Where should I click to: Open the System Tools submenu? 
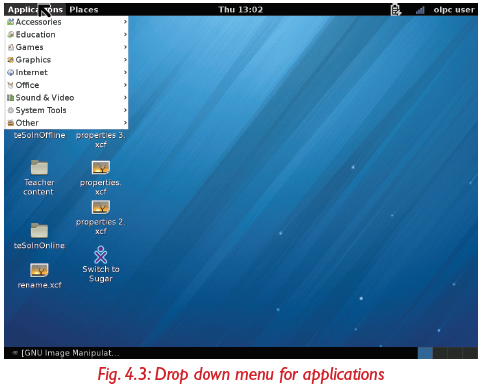click(x=67, y=110)
